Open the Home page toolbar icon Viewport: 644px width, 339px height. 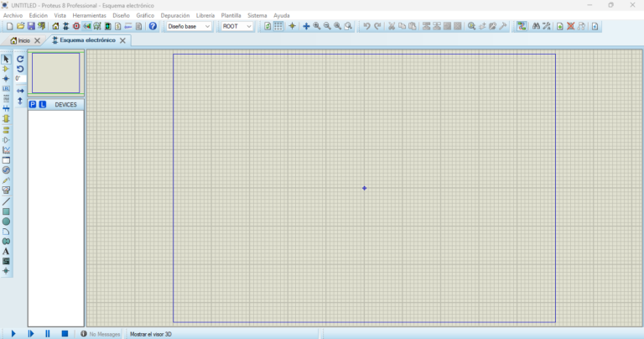click(x=55, y=26)
